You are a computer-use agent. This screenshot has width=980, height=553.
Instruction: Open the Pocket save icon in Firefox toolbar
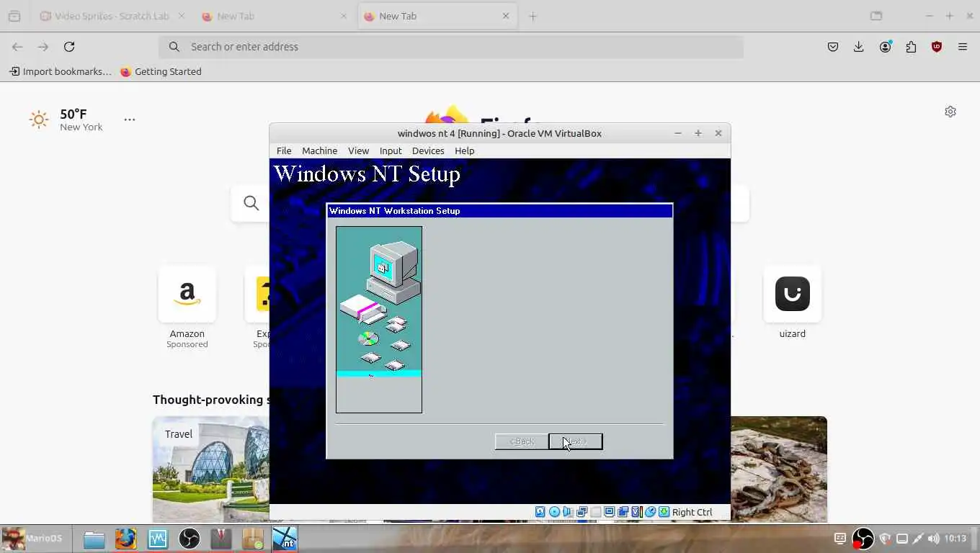833,47
